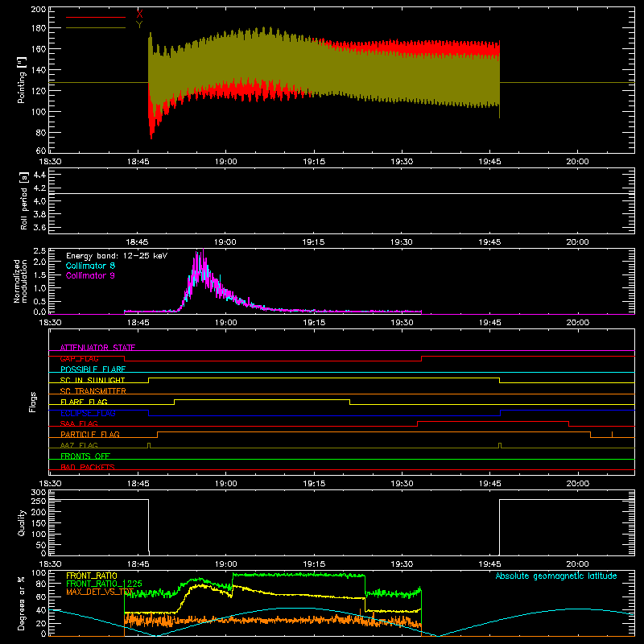
Task: Click the 'Pointing' axis title
Action: tap(22, 80)
